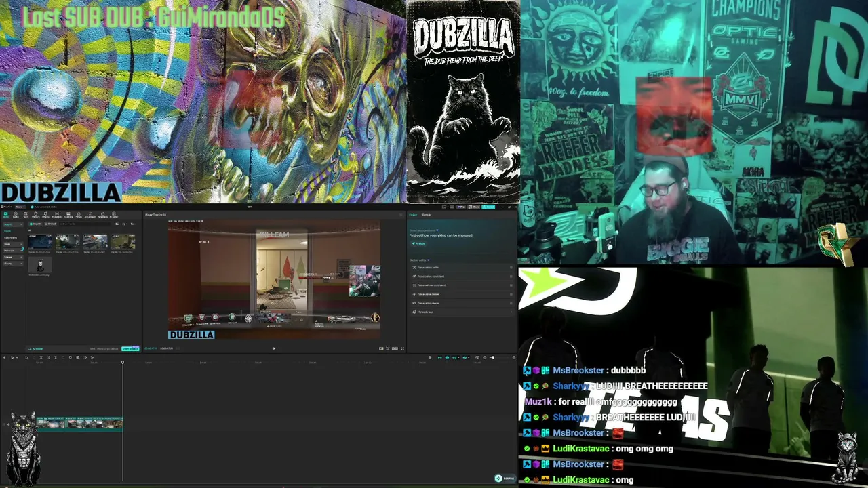The width and height of the screenshot is (868, 488).
Task: Select the cat image media thumbnail
Action: (x=40, y=266)
